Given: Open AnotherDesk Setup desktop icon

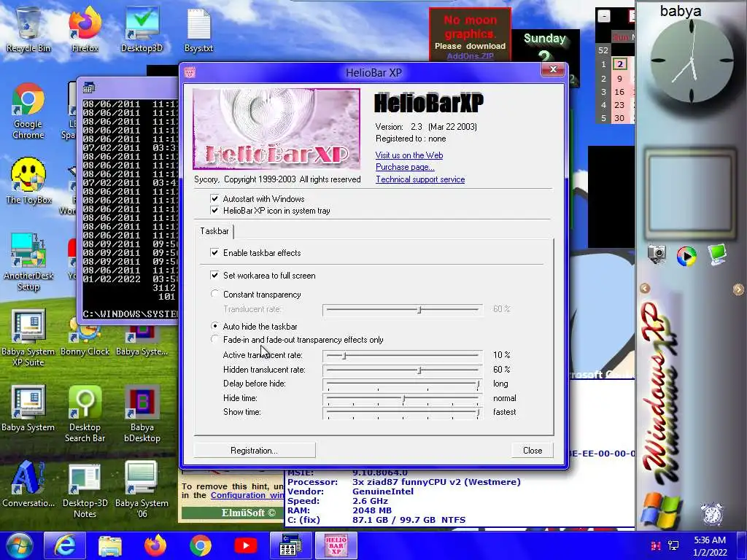Looking at the screenshot, I should [28, 262].
